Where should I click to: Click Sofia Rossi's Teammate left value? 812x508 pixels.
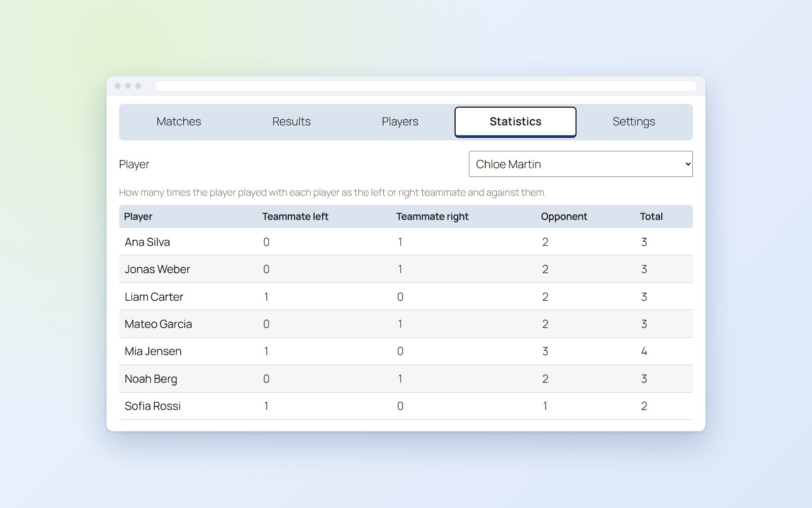point(266,406)
